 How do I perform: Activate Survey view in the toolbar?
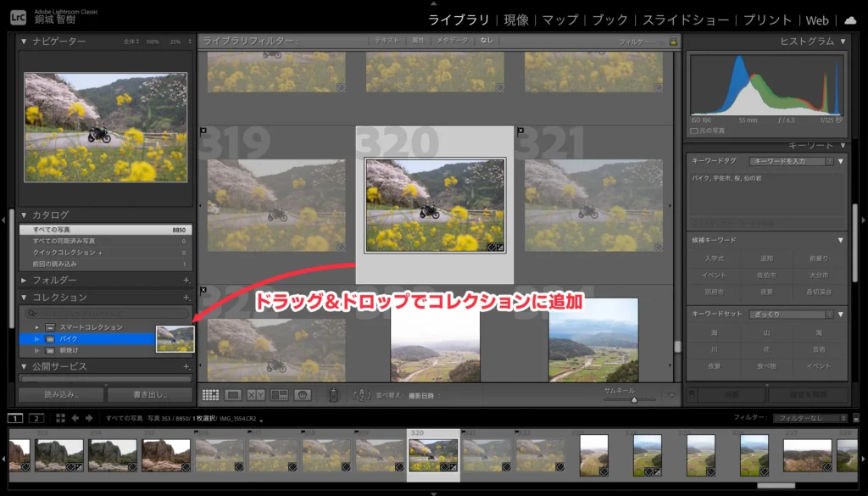click(x=278, y=393)
